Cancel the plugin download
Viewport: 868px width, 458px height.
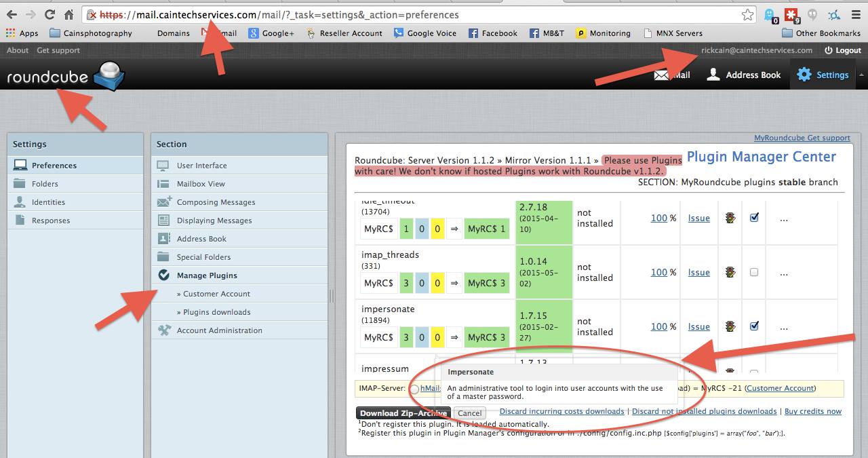click(469, 413)
